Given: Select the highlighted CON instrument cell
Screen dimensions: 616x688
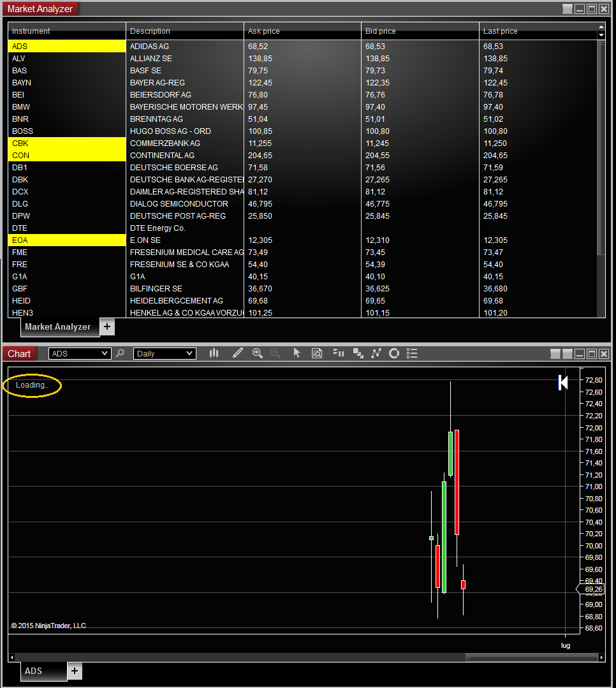Looking at the screenshot, I should click(x=67, y=156).
